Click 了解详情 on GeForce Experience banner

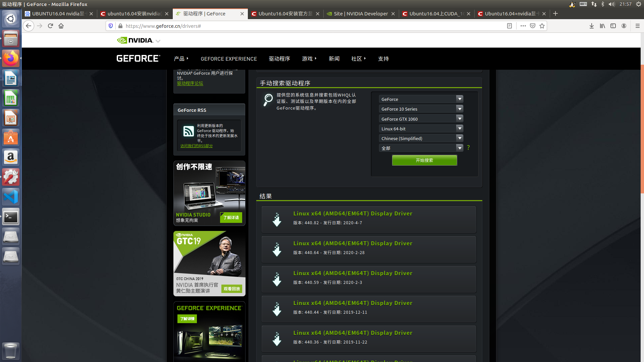pyautogui.click(x=187, y=319)
